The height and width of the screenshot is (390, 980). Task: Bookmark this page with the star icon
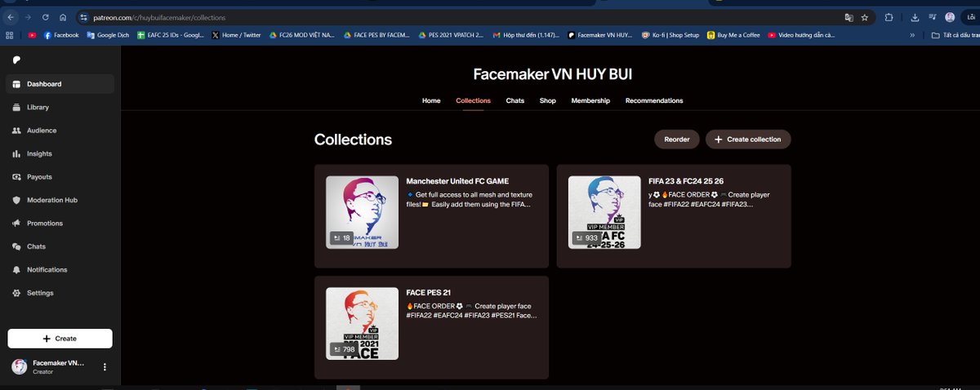[x=864, y=17]
